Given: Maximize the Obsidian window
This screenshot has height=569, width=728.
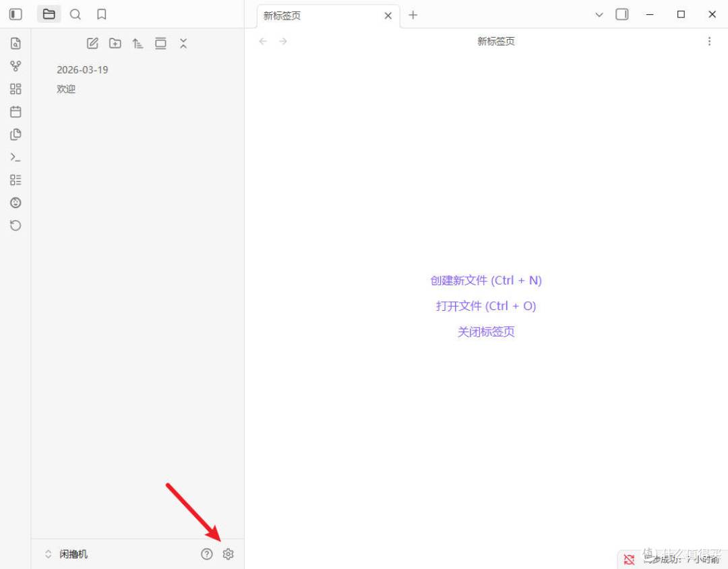Looking at the screenshot, I should pyautogui.click(x=681, y=14).
